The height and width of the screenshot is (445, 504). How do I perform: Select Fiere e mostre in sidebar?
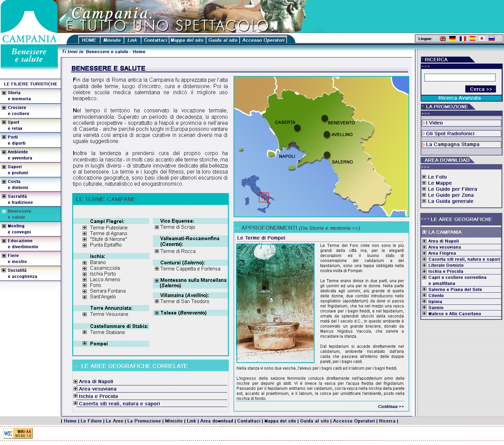click(30, 258)
